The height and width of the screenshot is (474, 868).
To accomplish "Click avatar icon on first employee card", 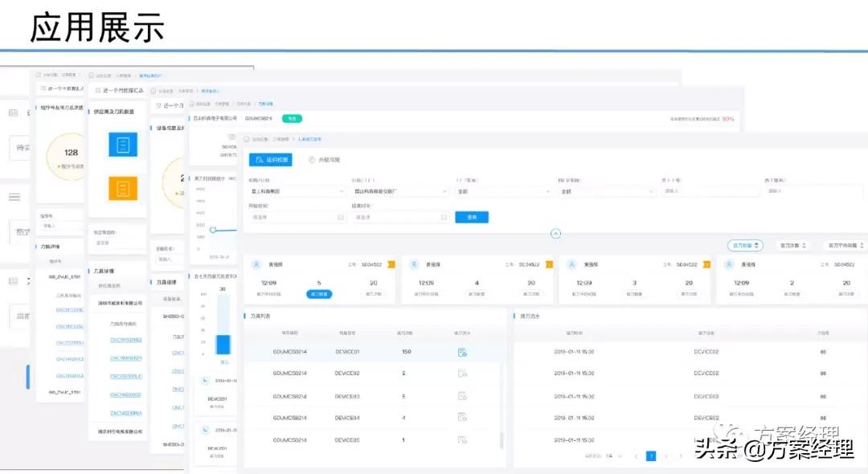I will point(256,264).
